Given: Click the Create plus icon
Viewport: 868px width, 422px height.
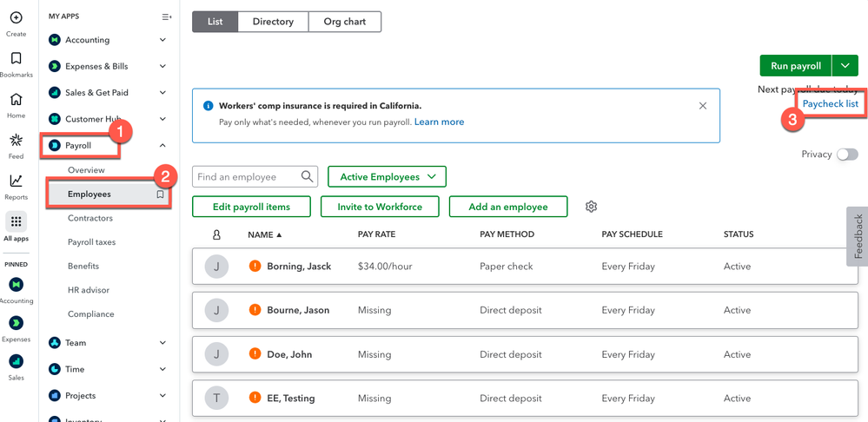Looking at the screenshot, I should coord(16,18).
